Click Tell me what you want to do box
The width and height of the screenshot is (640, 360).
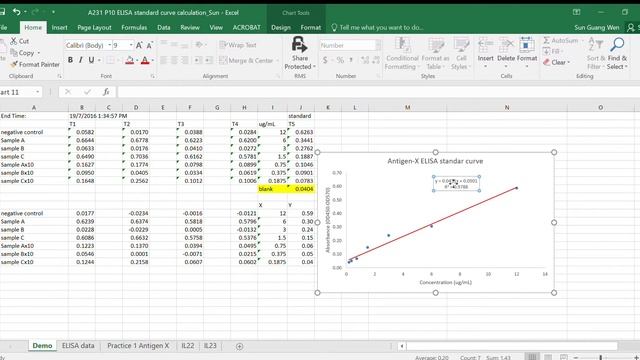378,27
